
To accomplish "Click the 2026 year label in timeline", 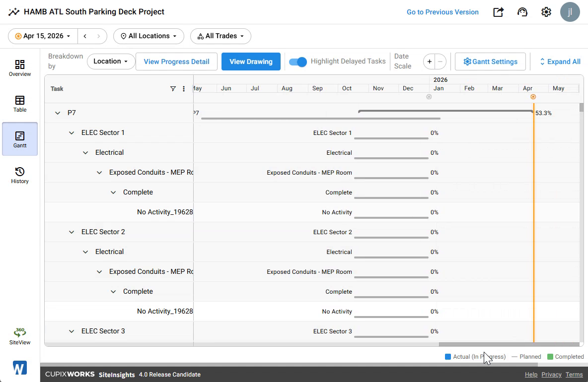I will pos(440,80).
